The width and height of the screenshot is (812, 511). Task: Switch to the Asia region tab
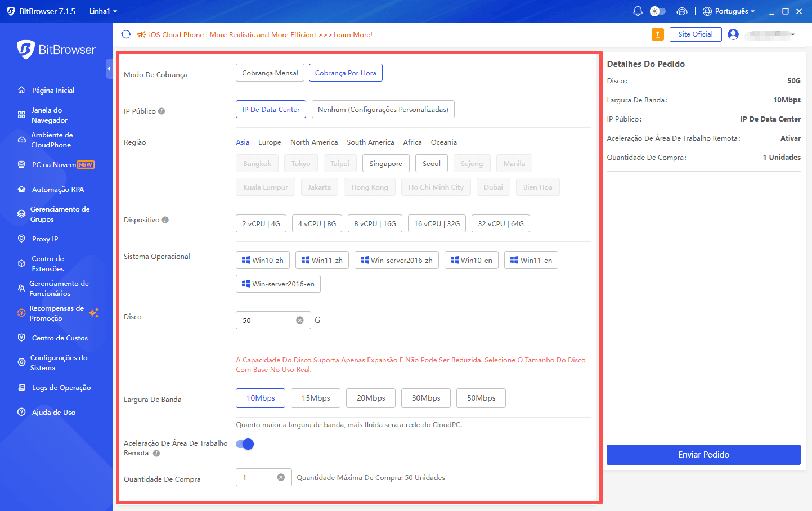pos(243,142)
